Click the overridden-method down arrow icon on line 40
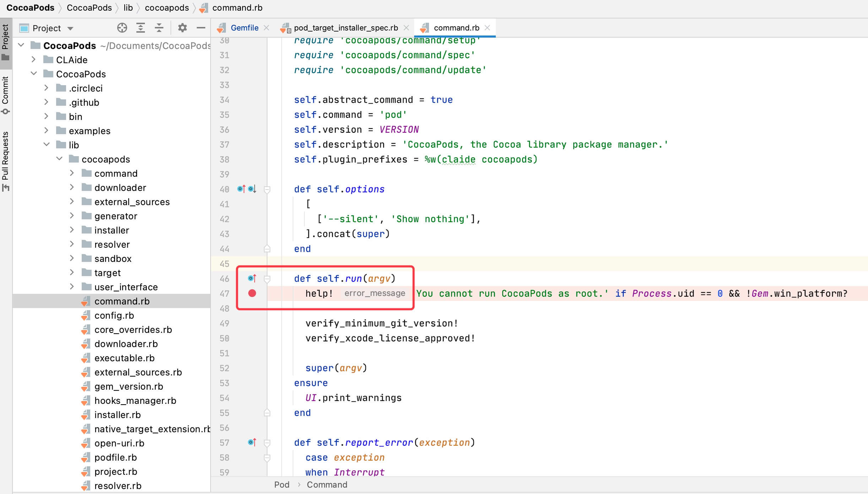The width and height of the screenshot is (868, 494). pos(252,189)
